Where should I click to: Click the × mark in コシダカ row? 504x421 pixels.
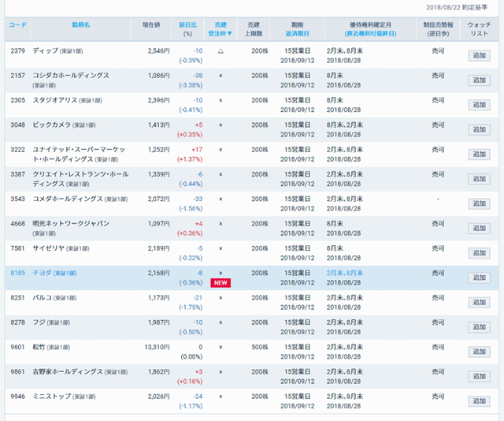(x=220, y=76)
